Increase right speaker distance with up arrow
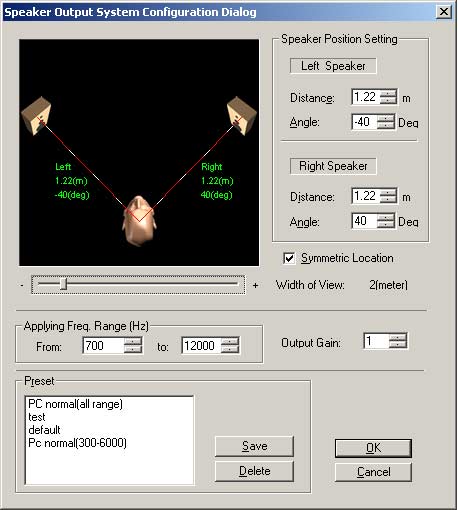 click(x=388, y=192)
